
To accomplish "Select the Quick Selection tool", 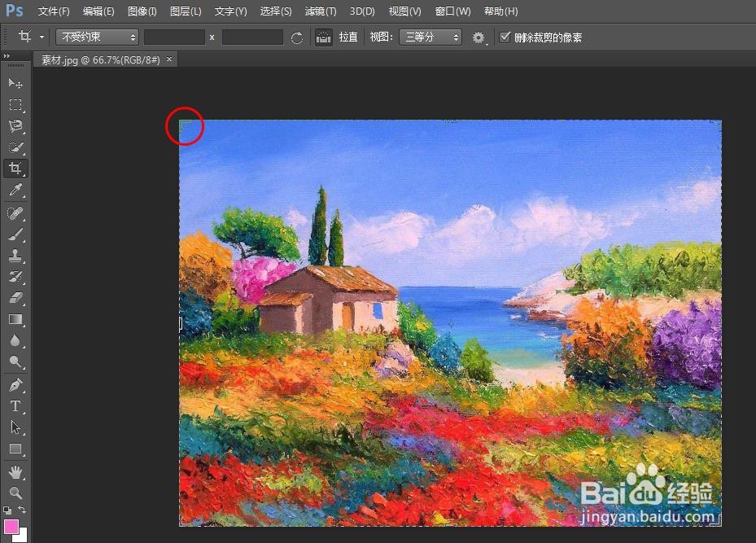I will 15,147.
